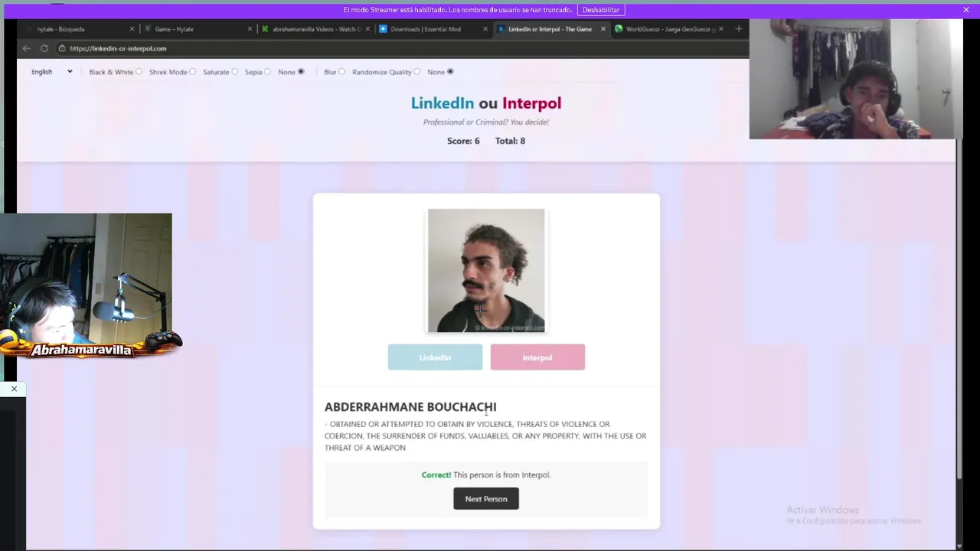Dismiss the purple streamer mode banner
The image size is (980, 551).
pos(966,10)
